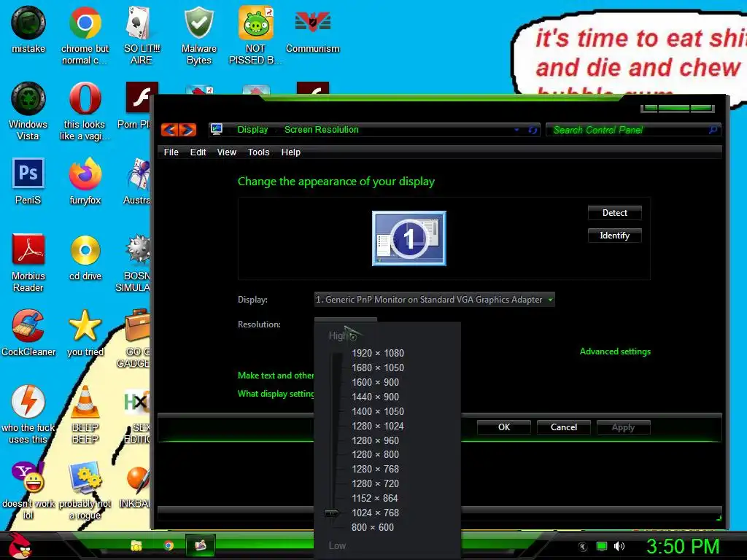This screenshot has width=747, height=560.
Task: Select 1280 × 800 in the resolution list
Action: [375, 454]
